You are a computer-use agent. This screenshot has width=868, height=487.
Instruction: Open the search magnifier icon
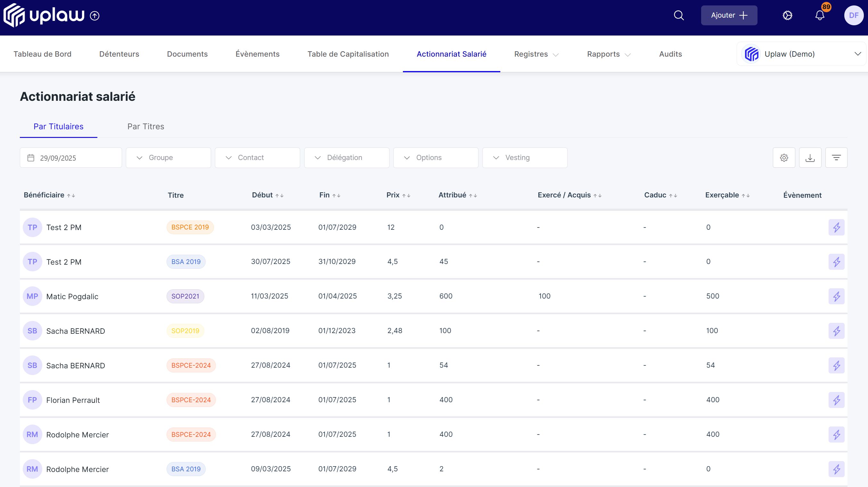pos(679,15)
